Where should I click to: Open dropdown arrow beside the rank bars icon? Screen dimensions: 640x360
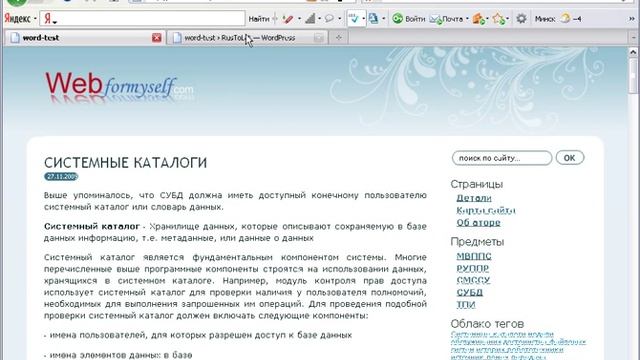[x=319, y=19]
